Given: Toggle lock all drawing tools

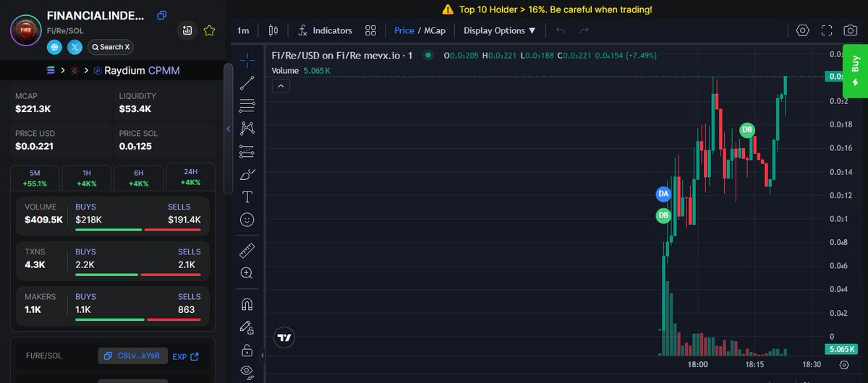Looking at the screenshot, I should [x=247, y=350].
